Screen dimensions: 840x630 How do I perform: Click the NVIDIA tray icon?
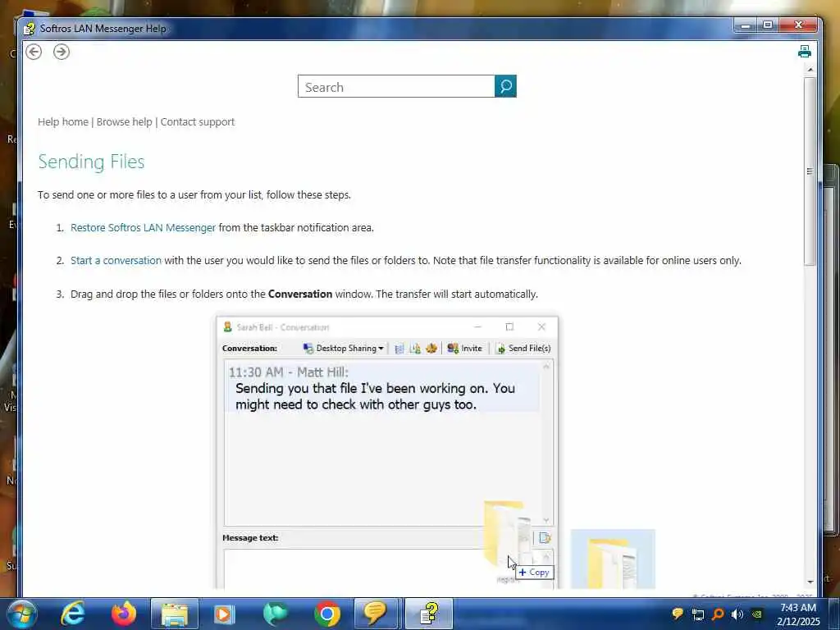[757, 614]
